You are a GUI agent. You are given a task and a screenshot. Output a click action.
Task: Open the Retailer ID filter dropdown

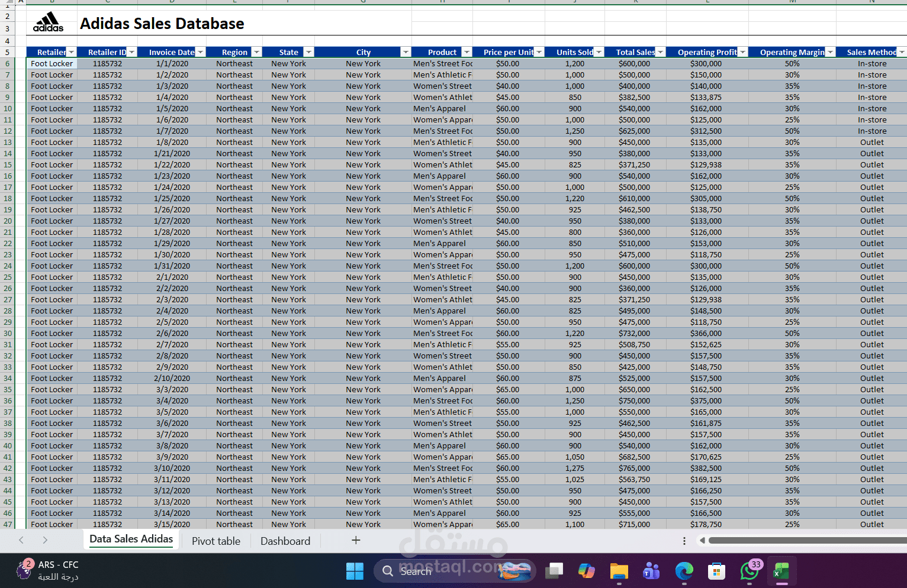(x=131, y=52)
